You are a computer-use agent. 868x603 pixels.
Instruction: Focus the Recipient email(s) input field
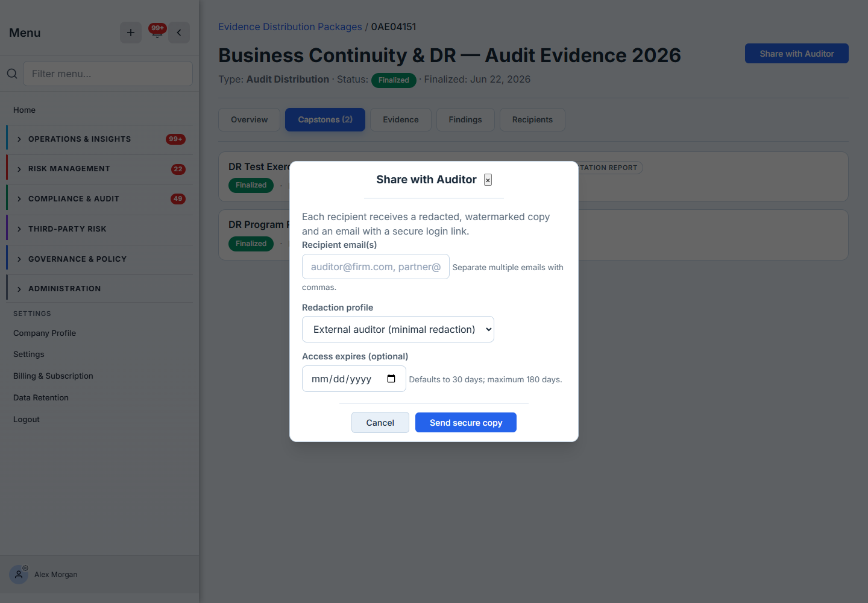pos(376,267)
